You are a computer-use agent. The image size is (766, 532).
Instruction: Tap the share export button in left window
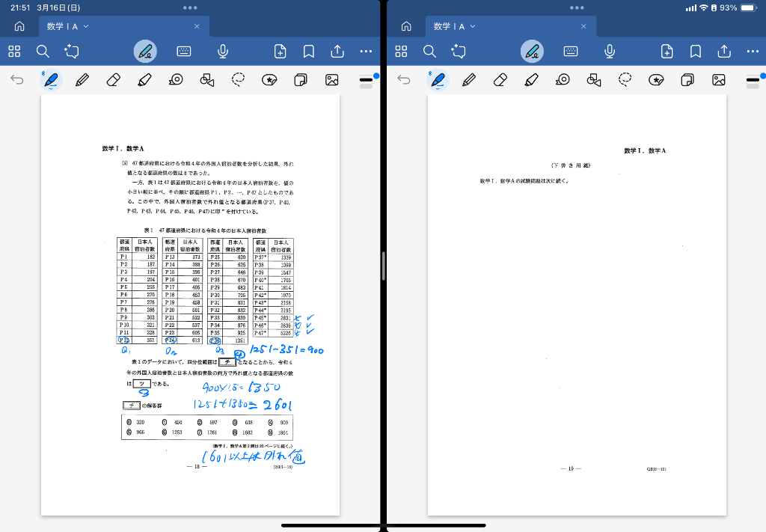click(337, 51)
